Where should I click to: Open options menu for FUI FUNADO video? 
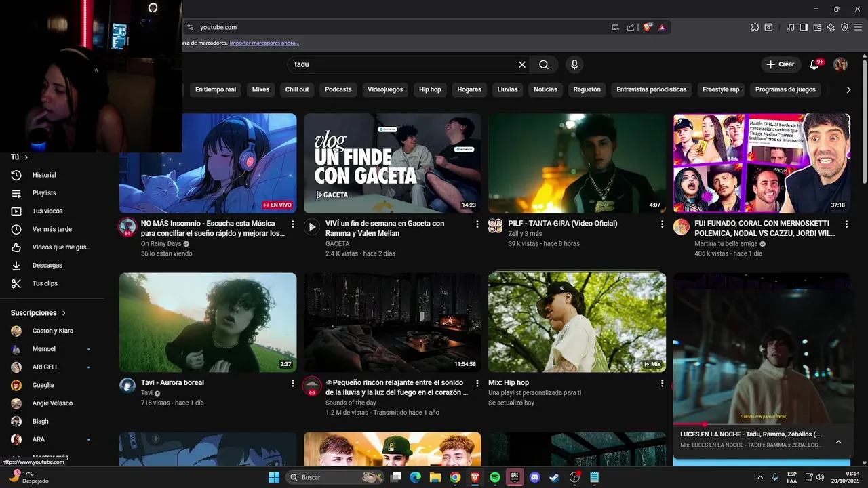click(x=846, y=224)
